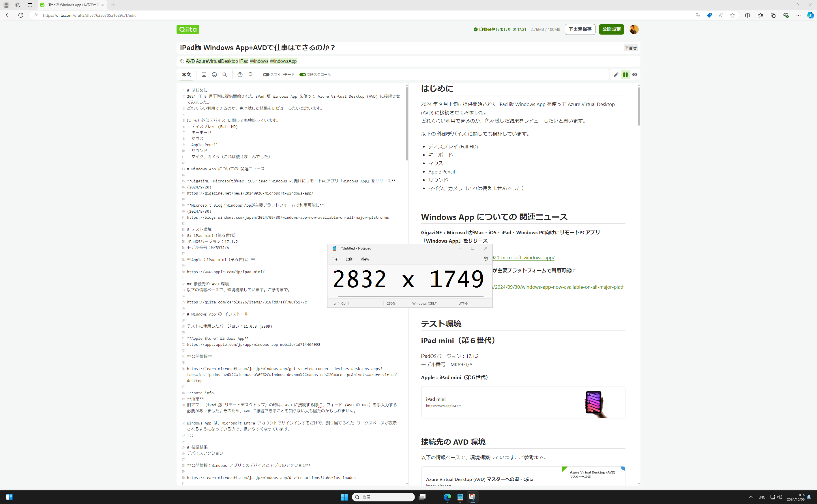
Task: Open the View menu in Notepad
Action: coord(364,259)
